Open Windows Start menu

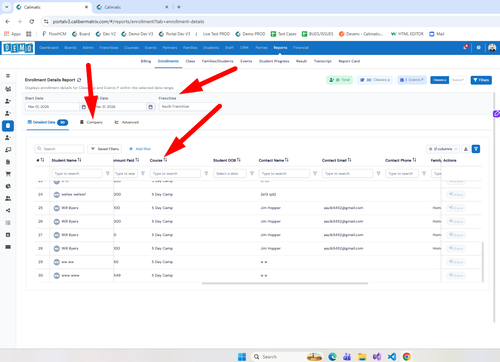[x=242, y=357]
